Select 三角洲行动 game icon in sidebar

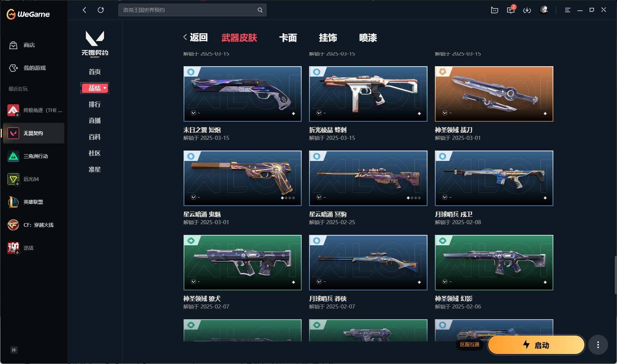[x=13, y=156]
